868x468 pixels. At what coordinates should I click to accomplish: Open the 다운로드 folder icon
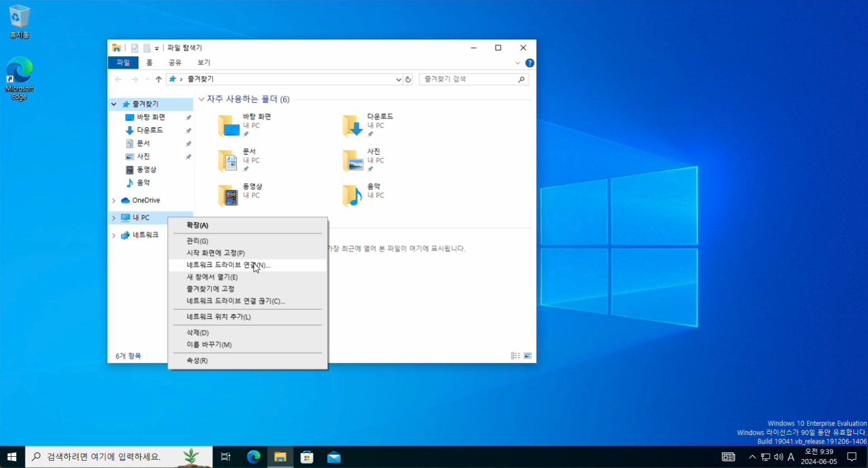[353, 126]
